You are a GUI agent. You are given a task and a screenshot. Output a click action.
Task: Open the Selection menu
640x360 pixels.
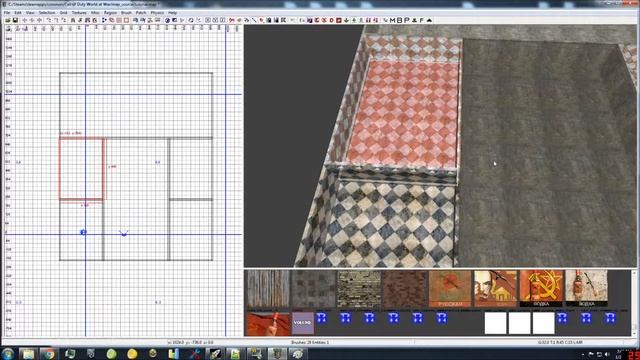click(47, 13)
